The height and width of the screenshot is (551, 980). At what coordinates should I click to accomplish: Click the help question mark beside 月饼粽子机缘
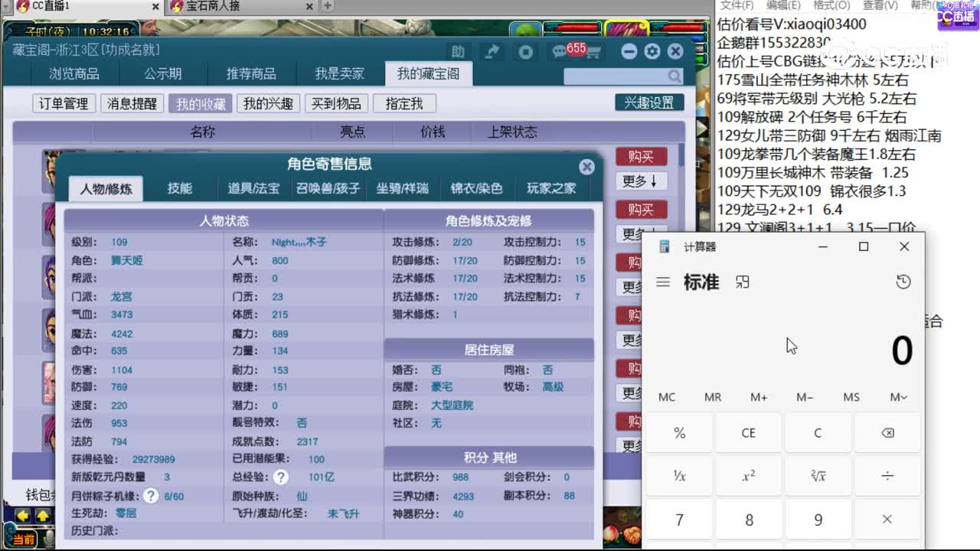[x=151, y=496]
